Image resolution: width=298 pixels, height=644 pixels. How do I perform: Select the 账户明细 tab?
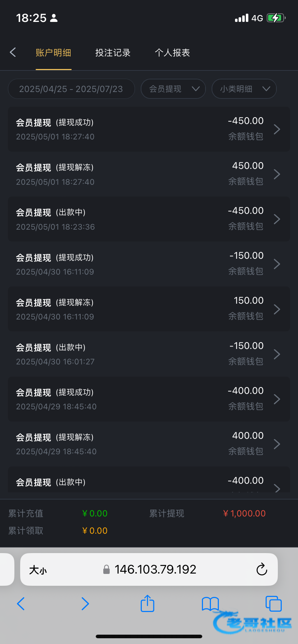(53, 53)
